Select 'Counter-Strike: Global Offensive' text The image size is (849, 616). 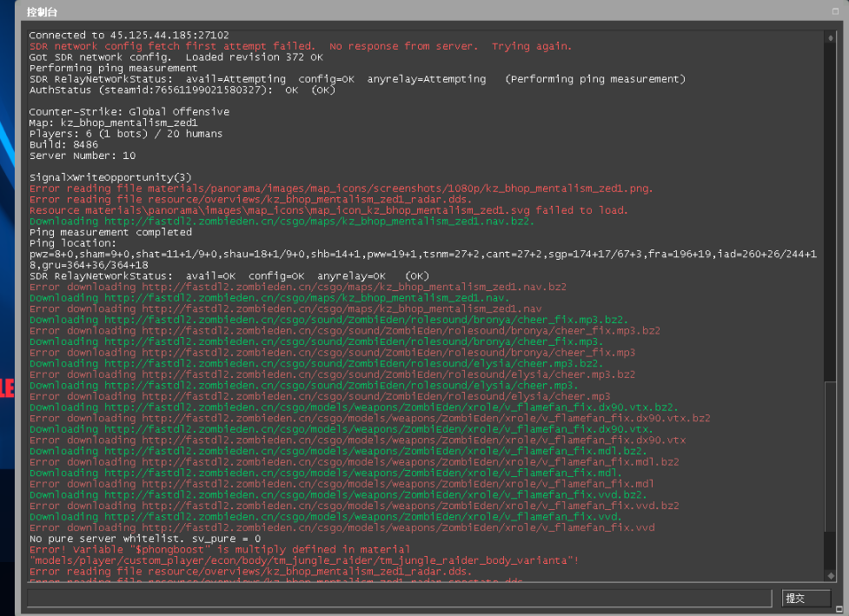[129, 111]
